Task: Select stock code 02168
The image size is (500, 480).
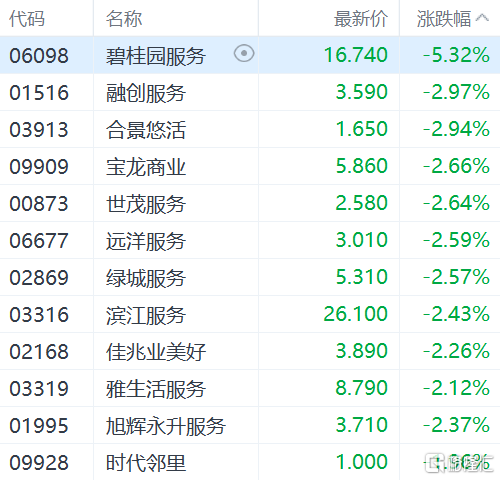Action: [39, 351]
